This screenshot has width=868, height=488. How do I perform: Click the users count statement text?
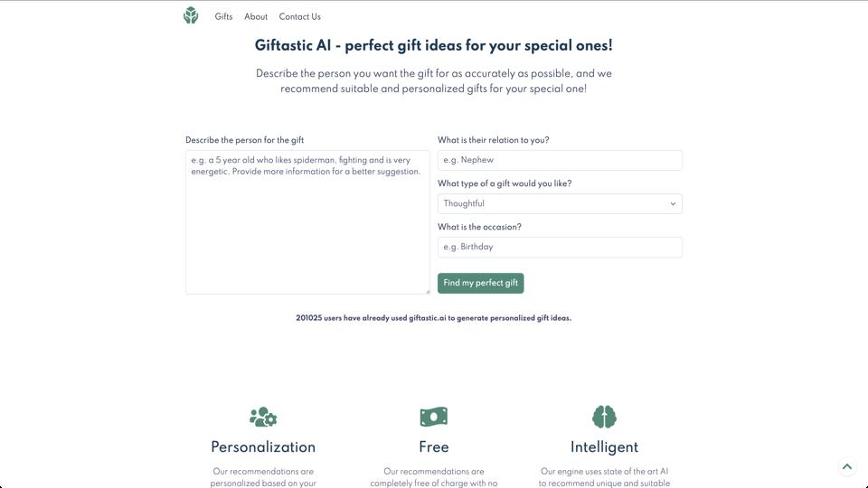tap(434, 318)
